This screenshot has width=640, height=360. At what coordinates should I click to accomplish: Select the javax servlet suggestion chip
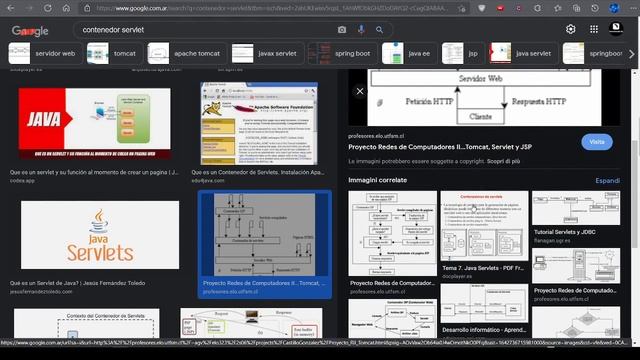pos(267,53)
